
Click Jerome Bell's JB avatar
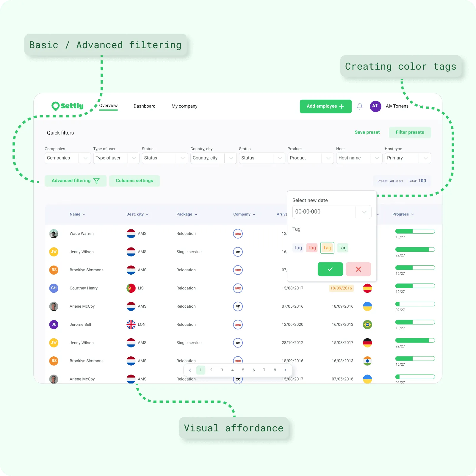click(x=54, y=324)
